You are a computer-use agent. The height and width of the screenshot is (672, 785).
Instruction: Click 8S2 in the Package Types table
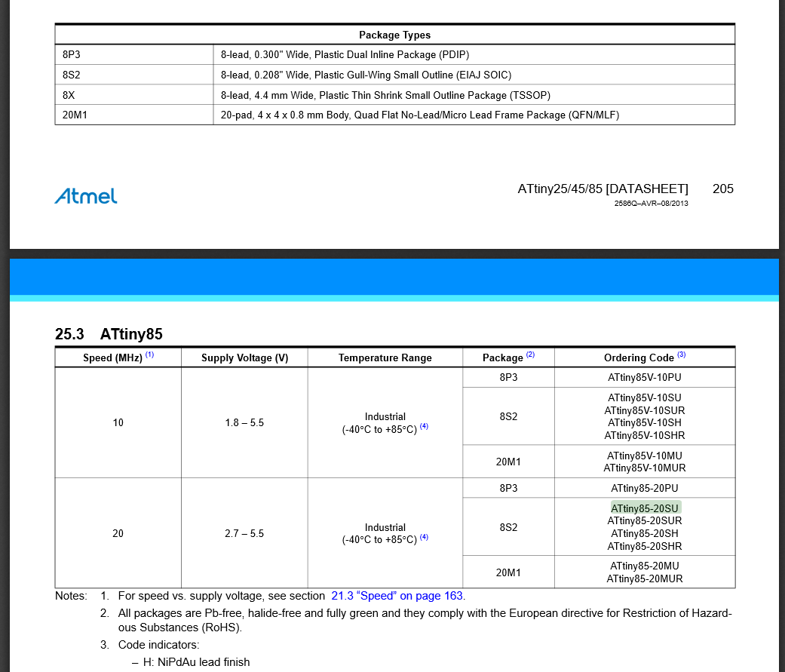pos(72,75)
